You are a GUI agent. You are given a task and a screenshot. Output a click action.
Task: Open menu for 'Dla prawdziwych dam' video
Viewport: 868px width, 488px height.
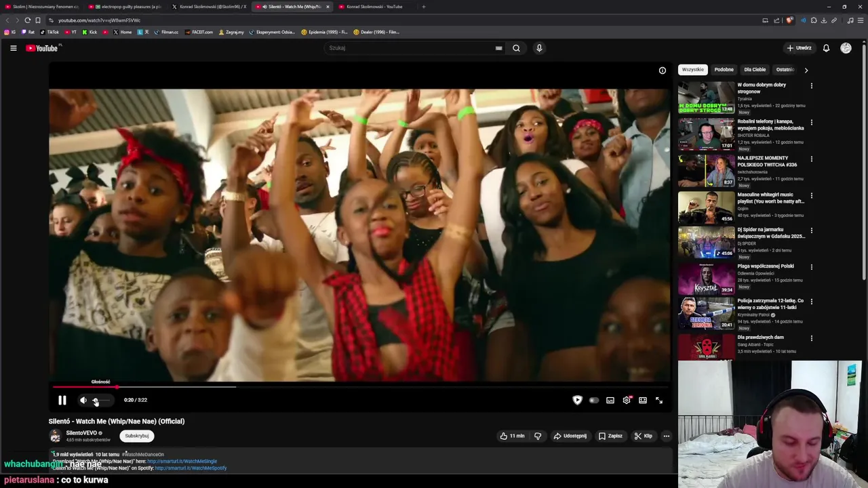(x=811, y=338)
